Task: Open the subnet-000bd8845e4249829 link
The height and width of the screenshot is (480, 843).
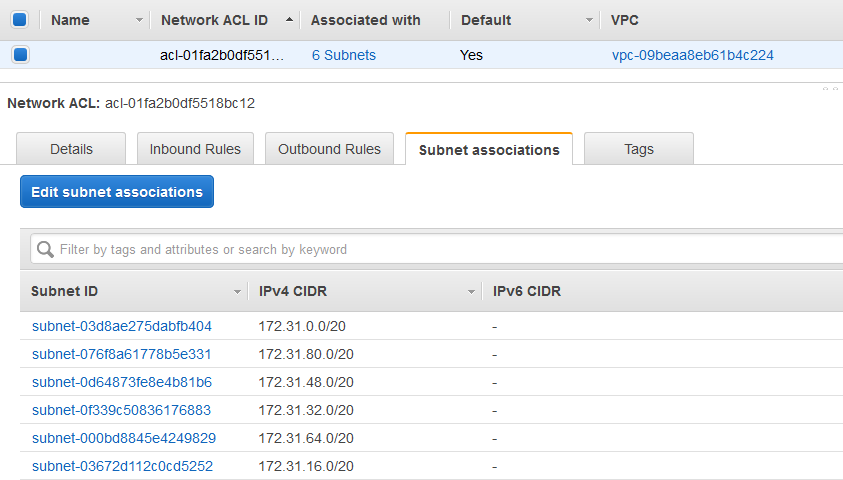Action: (124, 438)
